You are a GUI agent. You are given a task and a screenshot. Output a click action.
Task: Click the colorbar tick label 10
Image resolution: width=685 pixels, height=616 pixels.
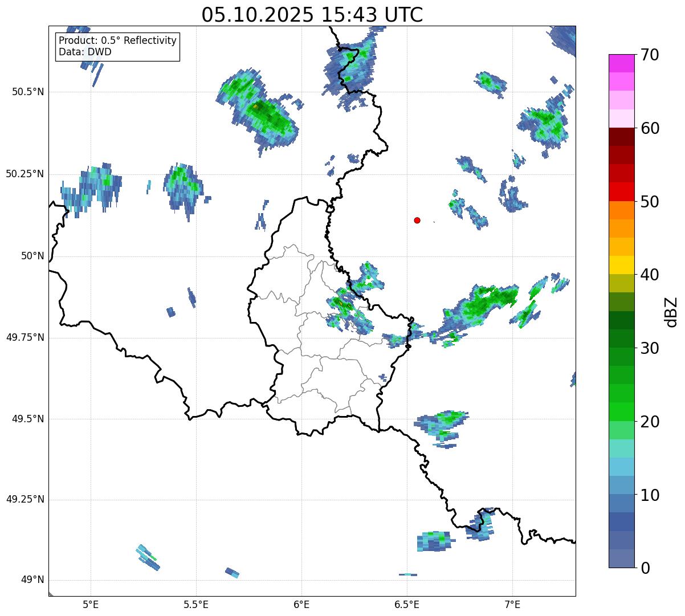click(x=649, y=495)
